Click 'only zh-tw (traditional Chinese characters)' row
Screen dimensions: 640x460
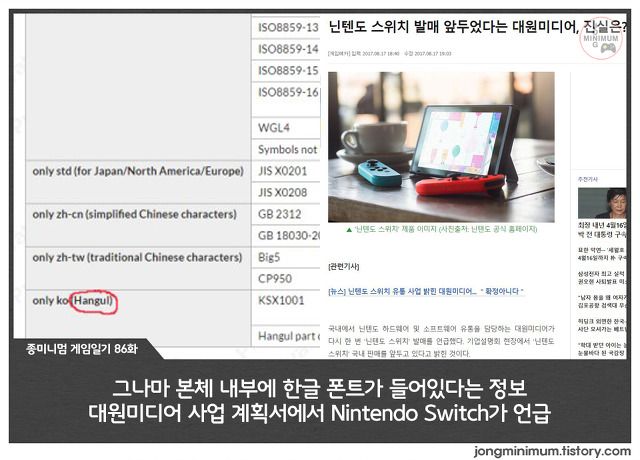[138, 268]
